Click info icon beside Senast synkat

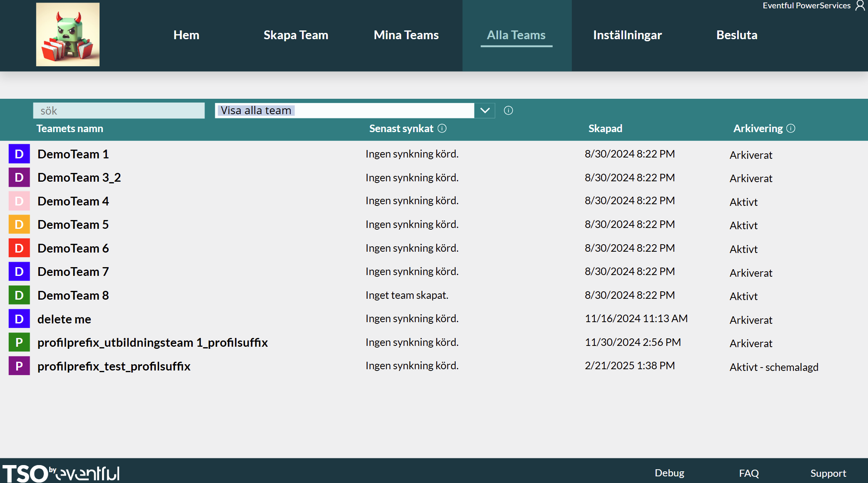tap(442, 128)
